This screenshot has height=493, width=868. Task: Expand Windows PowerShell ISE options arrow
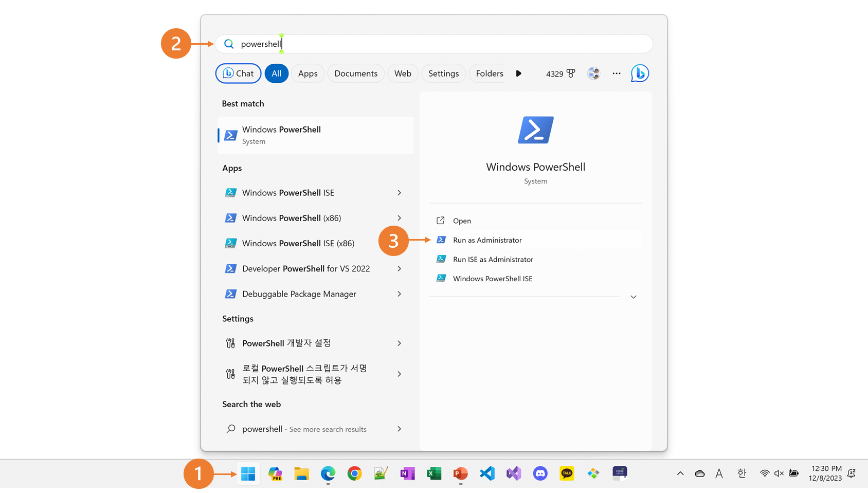[x=399, y=193]
